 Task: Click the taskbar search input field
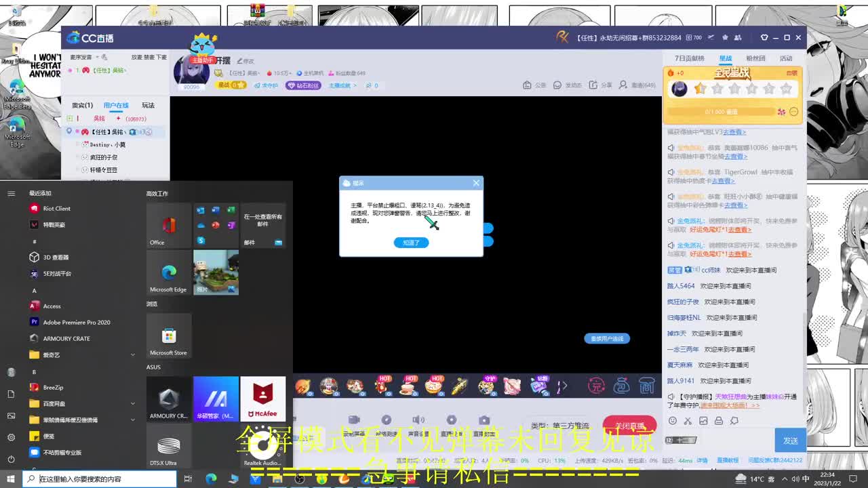point(100,479)
